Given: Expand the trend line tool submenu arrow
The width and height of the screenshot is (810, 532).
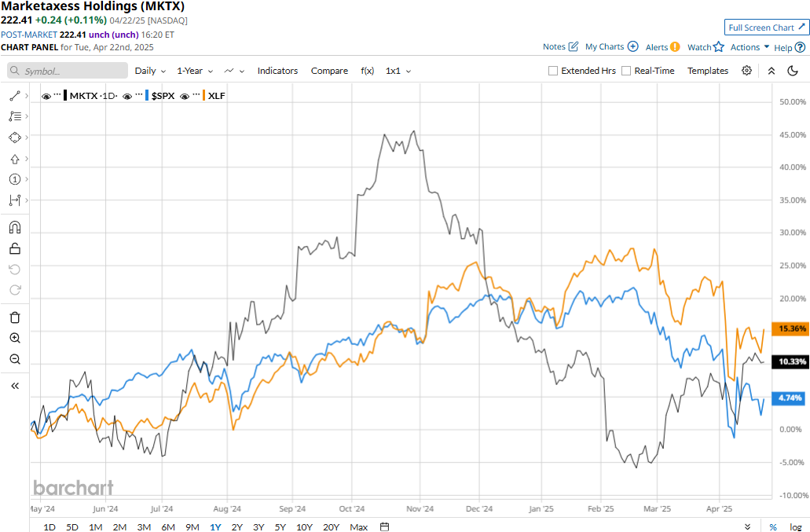Looking at the screenshot, I should [27, 96].
